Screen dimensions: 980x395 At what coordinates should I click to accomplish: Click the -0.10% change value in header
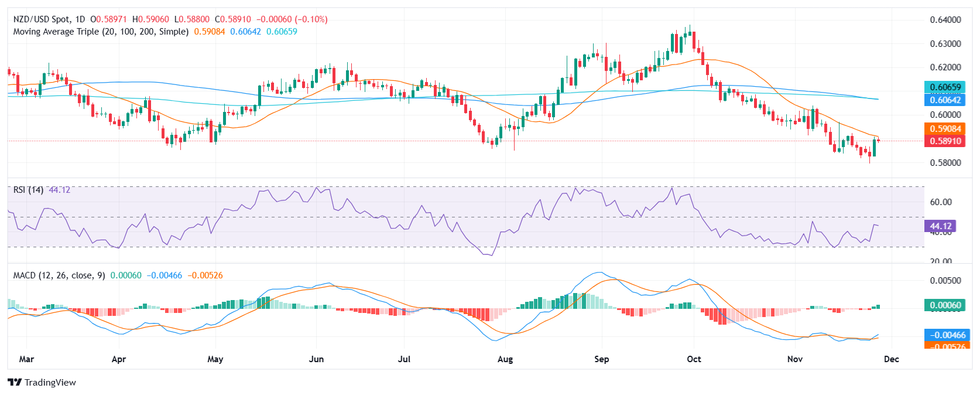coord(314,19)
